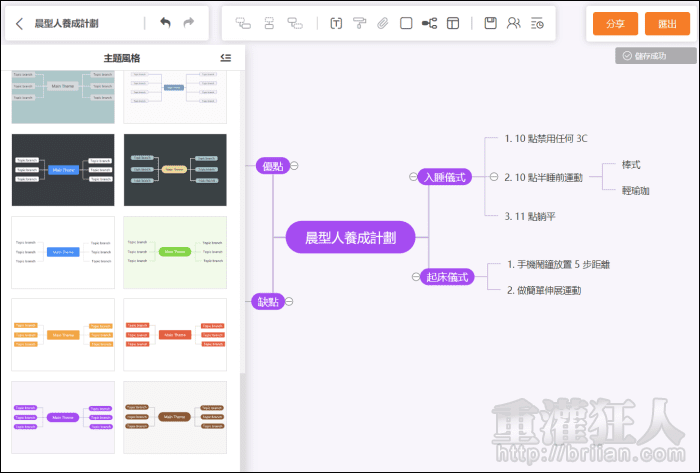Open the layout structure icon
This screenshot has height=473, width=700.
point(430,23)
